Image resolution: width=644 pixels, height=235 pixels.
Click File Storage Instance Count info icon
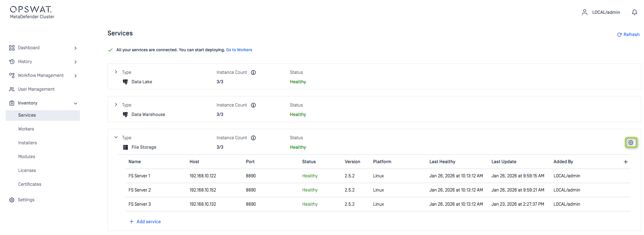[253, 138]
